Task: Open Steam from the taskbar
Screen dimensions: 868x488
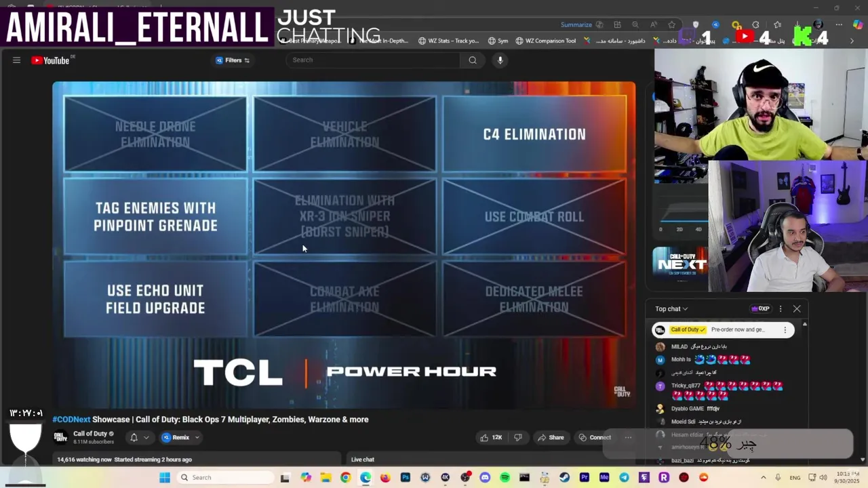Action: (564, 477)
